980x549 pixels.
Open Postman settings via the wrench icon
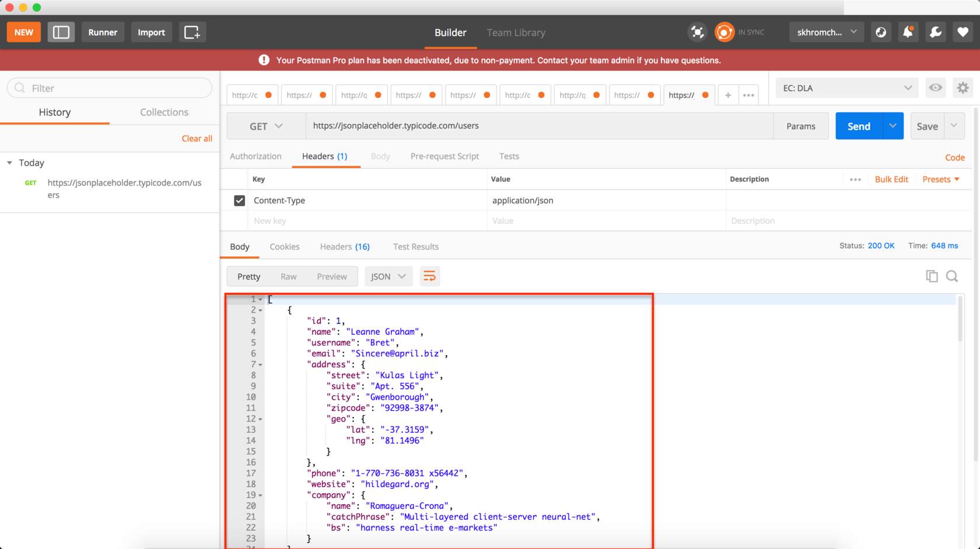935,32
